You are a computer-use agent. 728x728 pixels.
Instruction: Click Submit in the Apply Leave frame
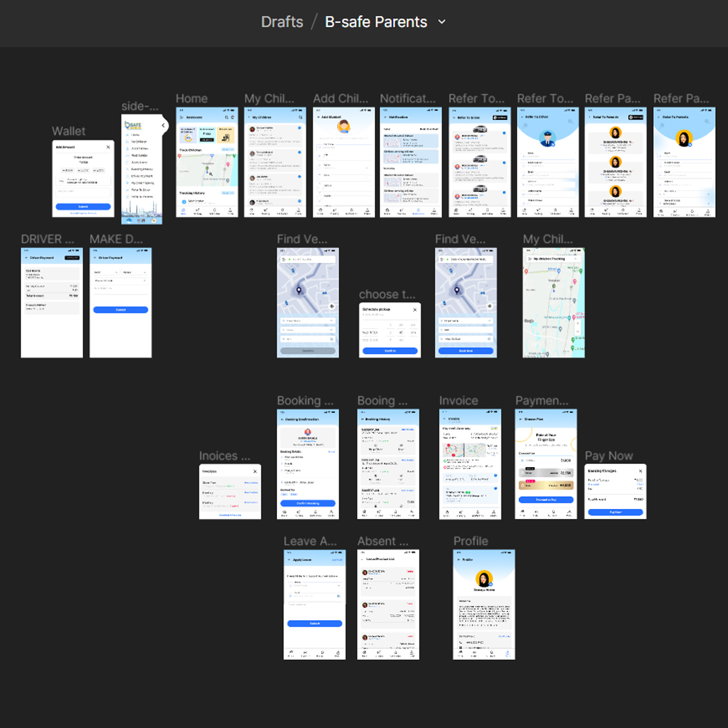click(315, 624)
